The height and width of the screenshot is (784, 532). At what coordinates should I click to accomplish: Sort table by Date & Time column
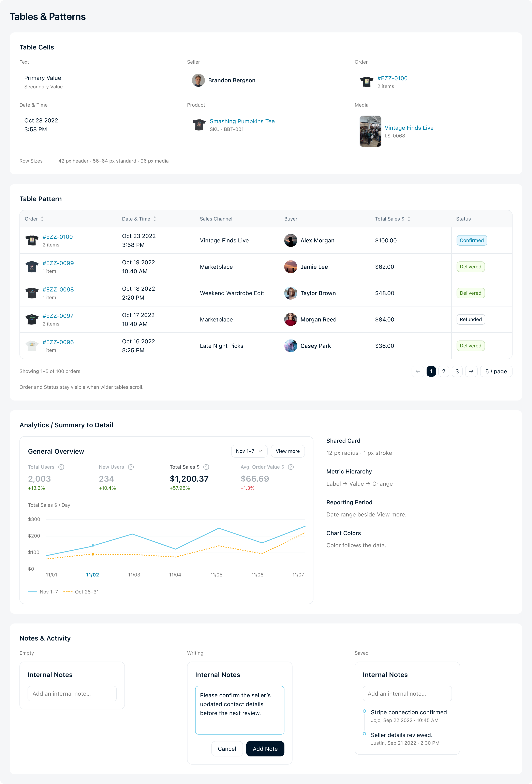(x=154, y=219)
